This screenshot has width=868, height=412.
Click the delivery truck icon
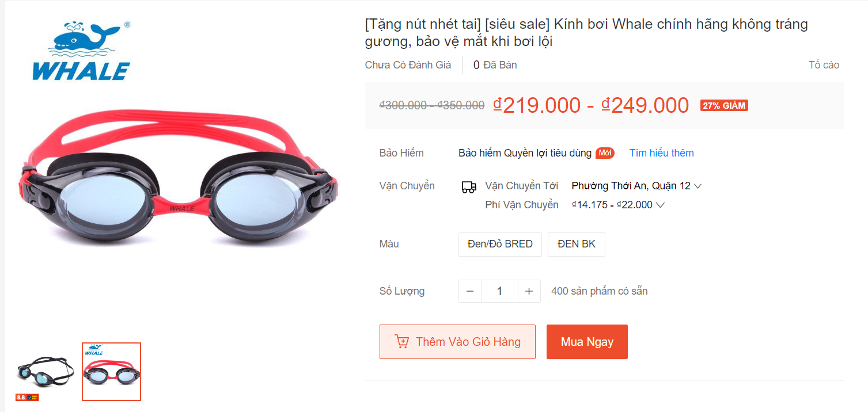point(469,187)
